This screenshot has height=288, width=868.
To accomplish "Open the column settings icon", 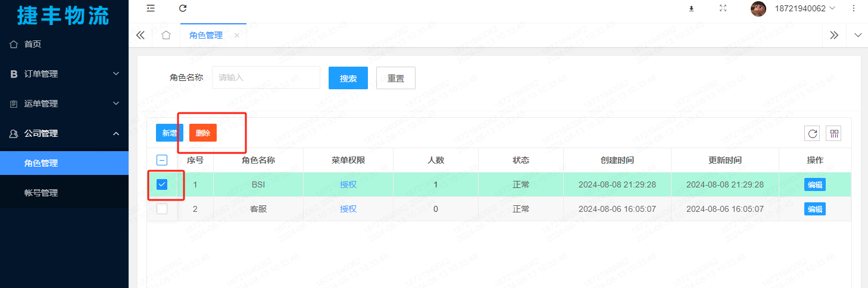I will click(834, 133).
